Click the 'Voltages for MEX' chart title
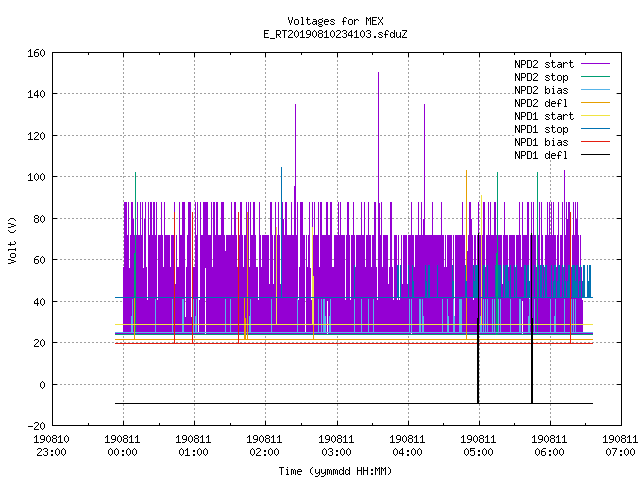This screenshot has width=640, height=480. 335,21
